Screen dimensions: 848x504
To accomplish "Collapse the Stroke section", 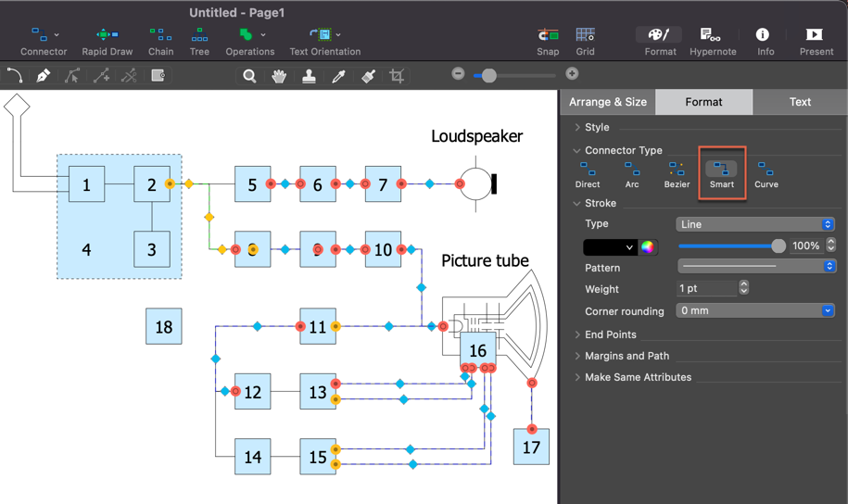I will tap(577, 203).
